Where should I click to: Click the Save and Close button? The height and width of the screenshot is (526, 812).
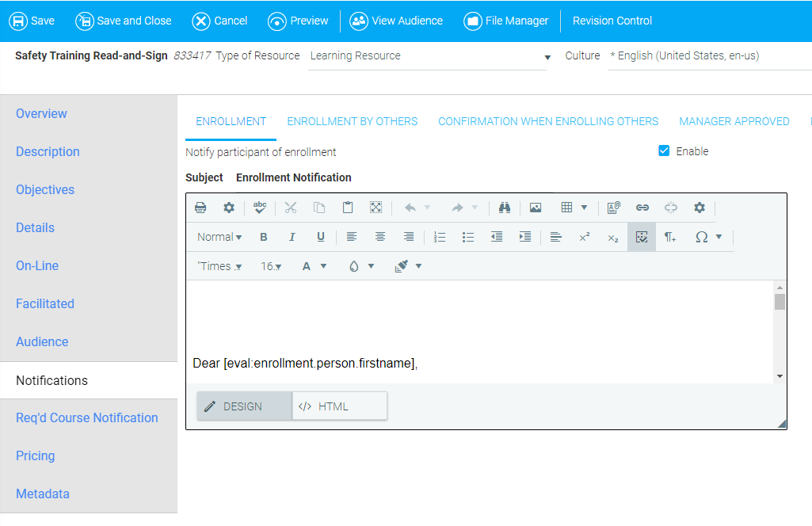tap(124, 21)
